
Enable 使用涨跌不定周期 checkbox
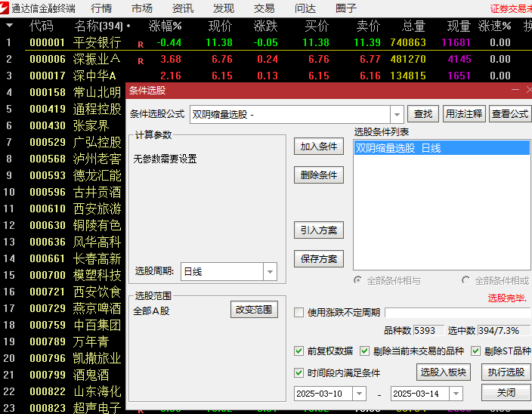[299, 312]
